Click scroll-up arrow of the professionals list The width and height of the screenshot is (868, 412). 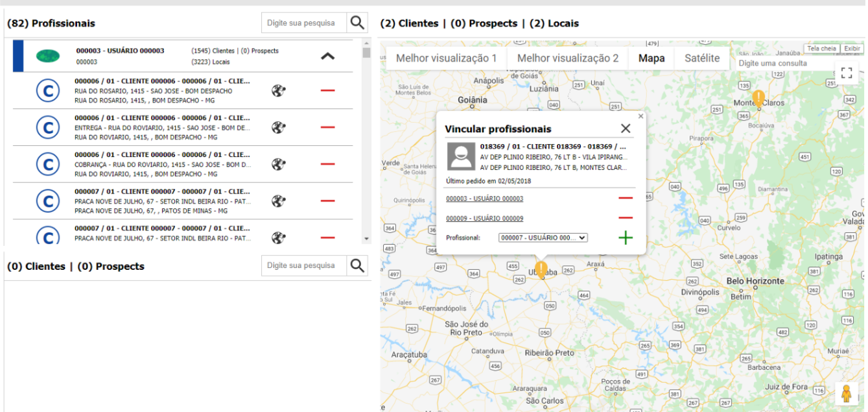pos(366,43)
